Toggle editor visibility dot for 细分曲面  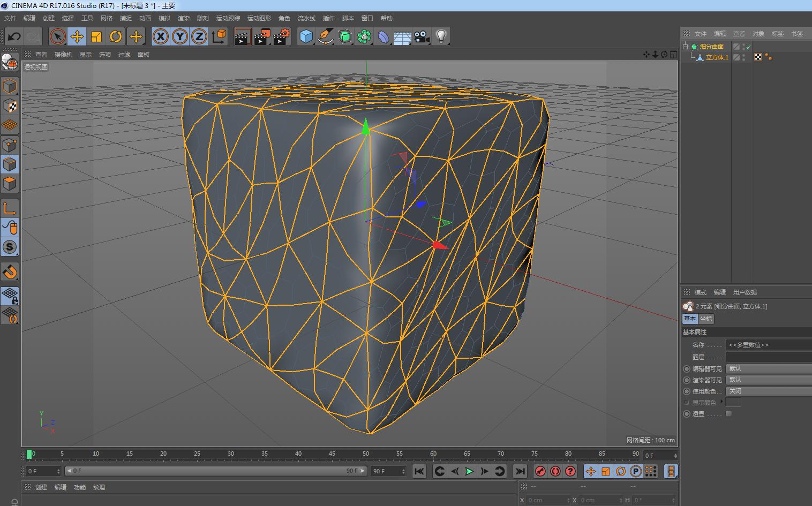[743, 45]
